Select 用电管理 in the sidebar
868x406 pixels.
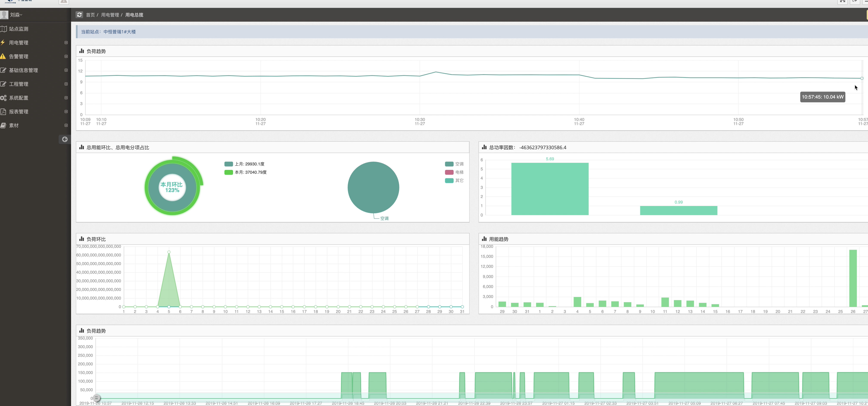click(35, 42)
